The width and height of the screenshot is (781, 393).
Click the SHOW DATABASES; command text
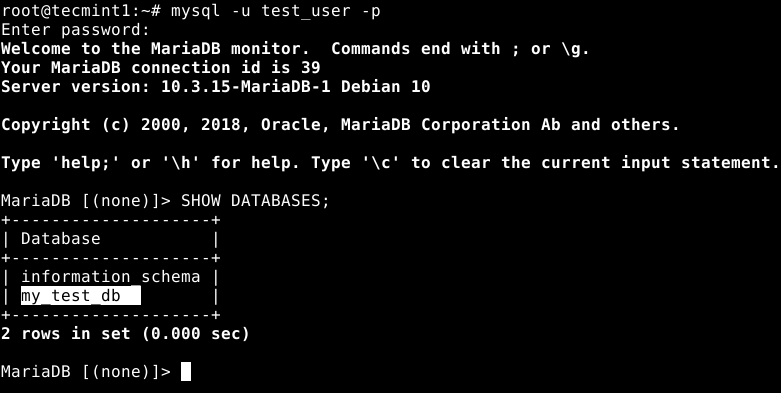[x=255, y=200]
